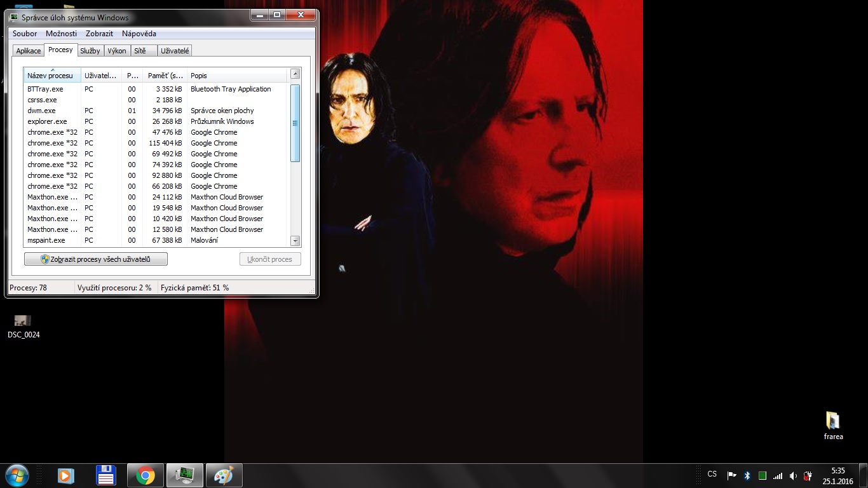Open the Možnosti menu
The height and width of the screenshot is (488, 868).
61,34
